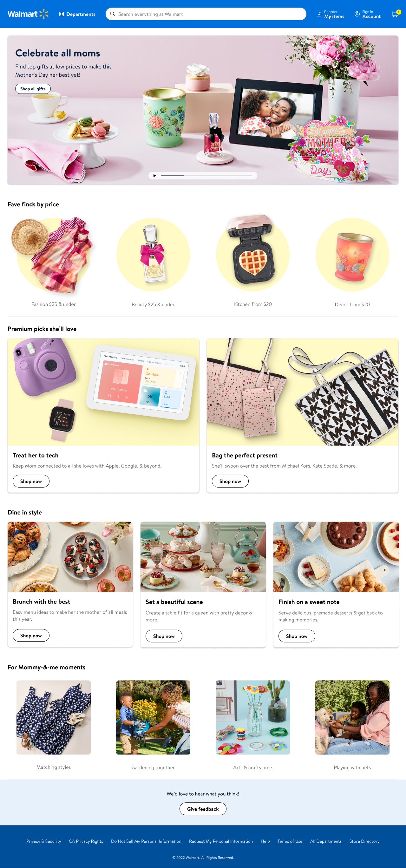The image size is (406, 868).
Task: Click Shop all gifts button
Action: pyautogui.click(x=33, y=89)
